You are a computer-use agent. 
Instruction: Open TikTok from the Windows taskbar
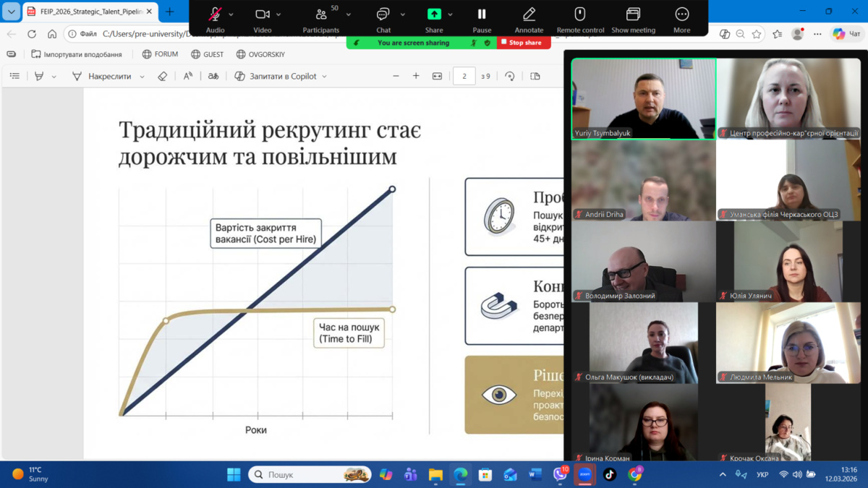point(610,474)
